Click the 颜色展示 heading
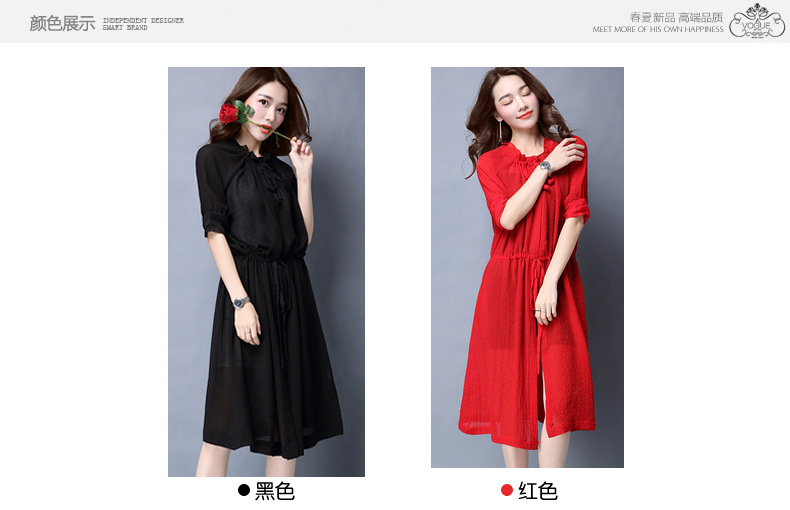The image size is (790, 510). (x=62, y=23)
